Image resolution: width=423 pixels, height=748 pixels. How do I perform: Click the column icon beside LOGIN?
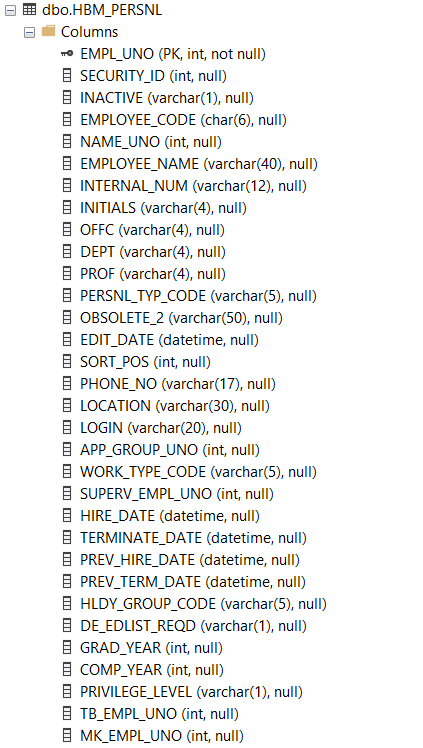coord(67,428)
